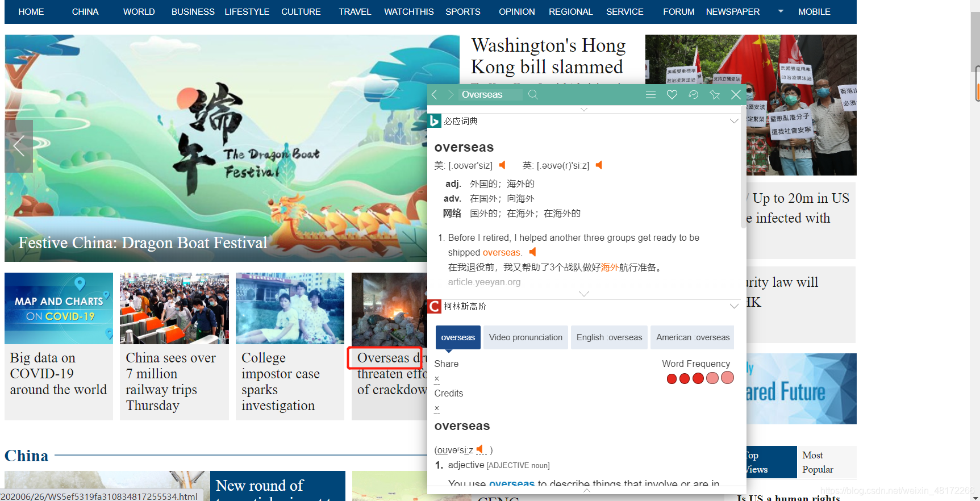Open the TRAVEL section
The width and height of the screenshot is (980, 501).
(355, 11)
